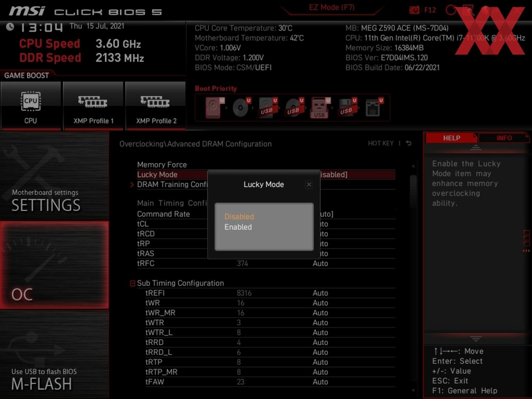Open the tRRD Auto value field
This screenshot has width=532, height=399.
point(320,342)
